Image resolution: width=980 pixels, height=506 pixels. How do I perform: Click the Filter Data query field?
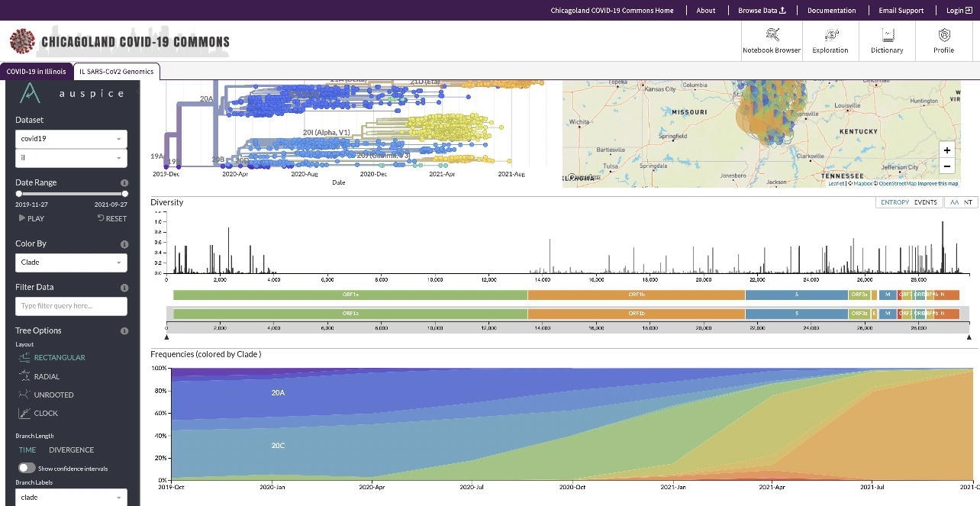(x=70, y=306)
